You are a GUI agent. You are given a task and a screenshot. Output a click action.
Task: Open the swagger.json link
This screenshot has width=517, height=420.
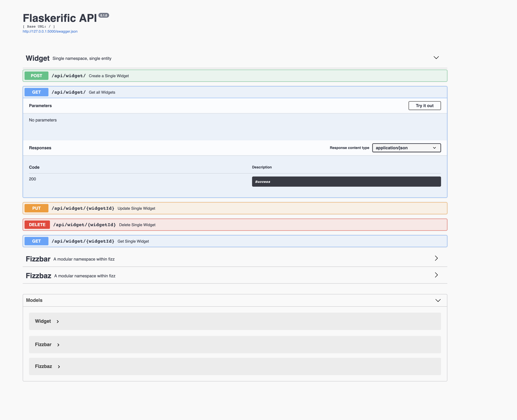pos(50,31)
